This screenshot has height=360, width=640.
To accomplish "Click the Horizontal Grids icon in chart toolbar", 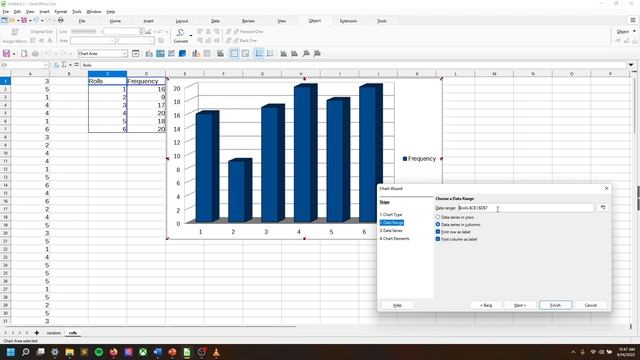I will 259,53.
